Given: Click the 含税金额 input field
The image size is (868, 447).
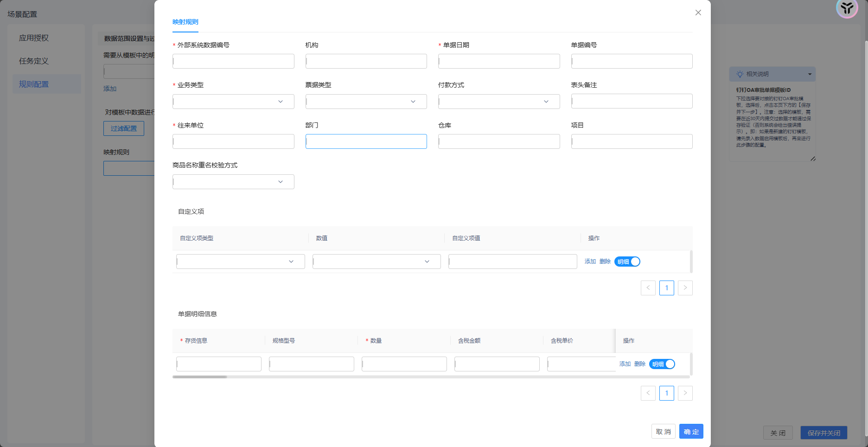Looking at the screenshot, I should pos(497,364).
